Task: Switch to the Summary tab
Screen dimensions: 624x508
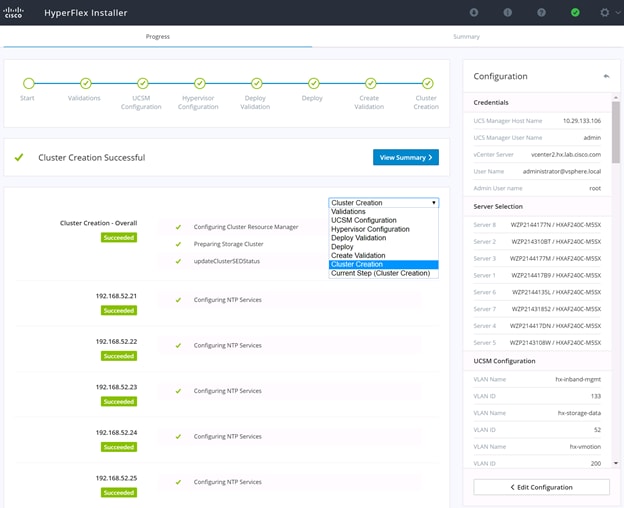Action: point(466,36)
